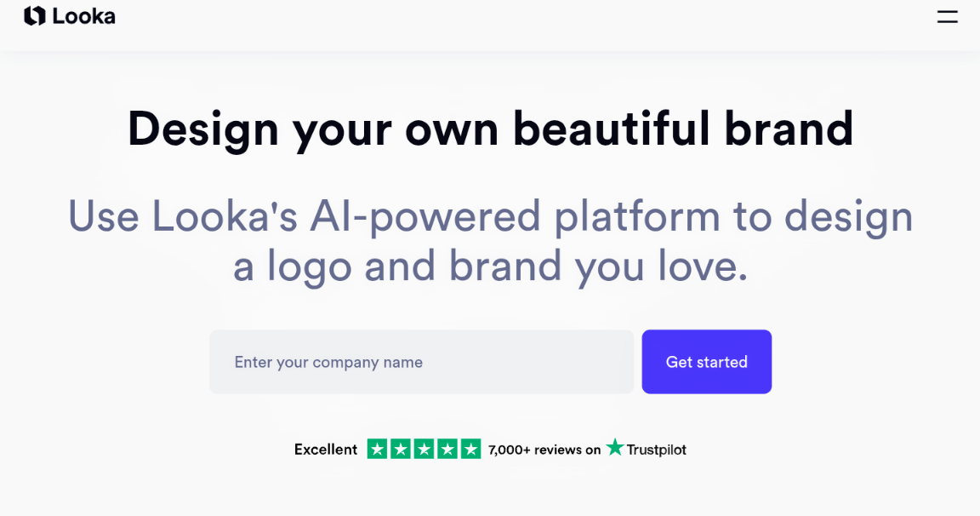Click the 7,000+ reviews on text
Image resolution: width=980 pixels, height=516 pixels.
point(544,450)
